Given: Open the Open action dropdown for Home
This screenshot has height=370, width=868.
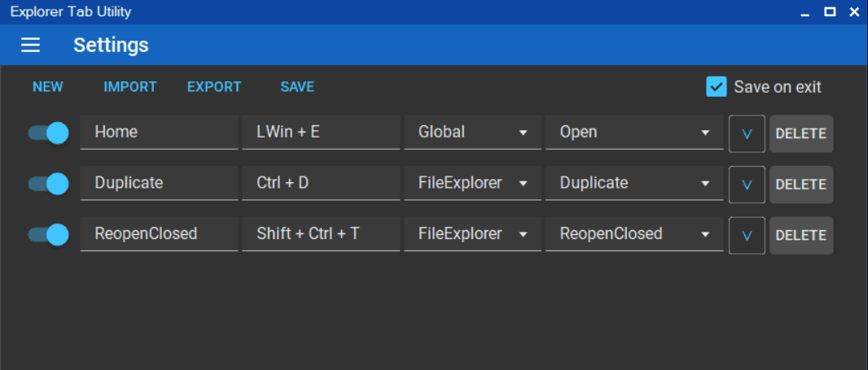Looking at the screenshot, I should (x=634, y=133).
